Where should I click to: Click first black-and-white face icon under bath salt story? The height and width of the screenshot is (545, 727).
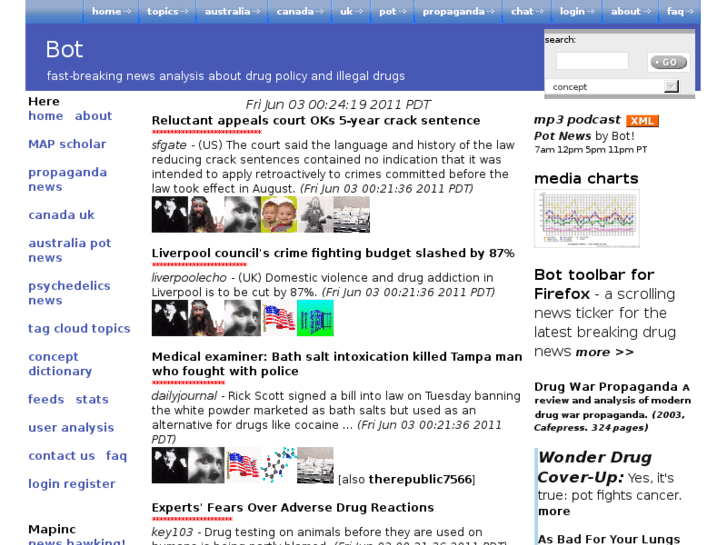pos(170,465)
